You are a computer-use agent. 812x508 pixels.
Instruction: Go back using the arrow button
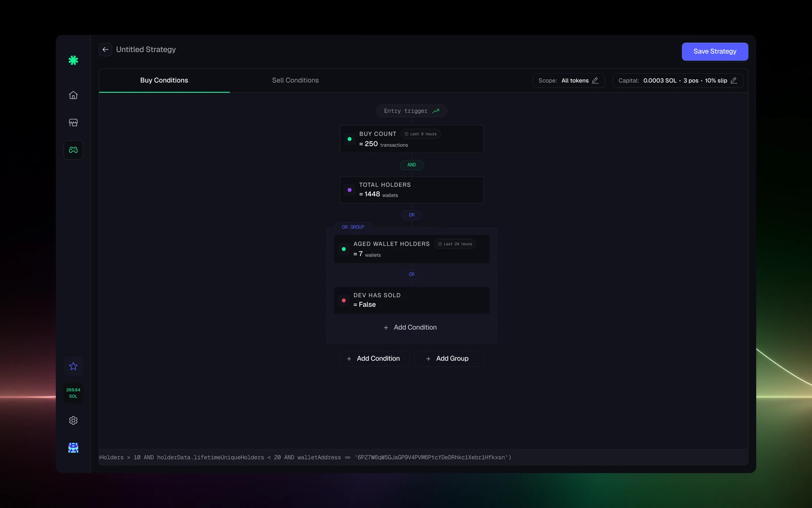click(106, 49)
